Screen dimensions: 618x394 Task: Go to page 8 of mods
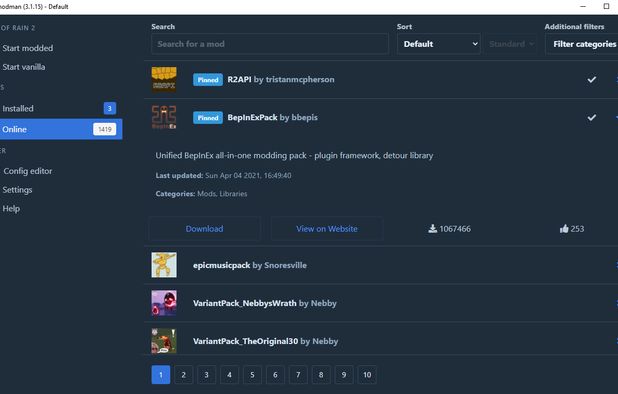point(321,375)
